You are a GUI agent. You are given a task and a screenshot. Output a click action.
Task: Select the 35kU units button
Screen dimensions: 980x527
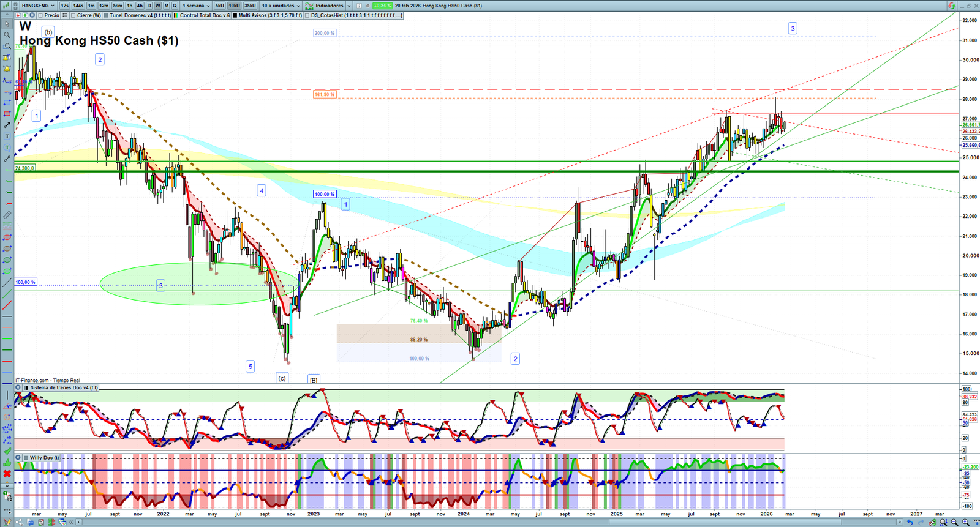point(250,6)
